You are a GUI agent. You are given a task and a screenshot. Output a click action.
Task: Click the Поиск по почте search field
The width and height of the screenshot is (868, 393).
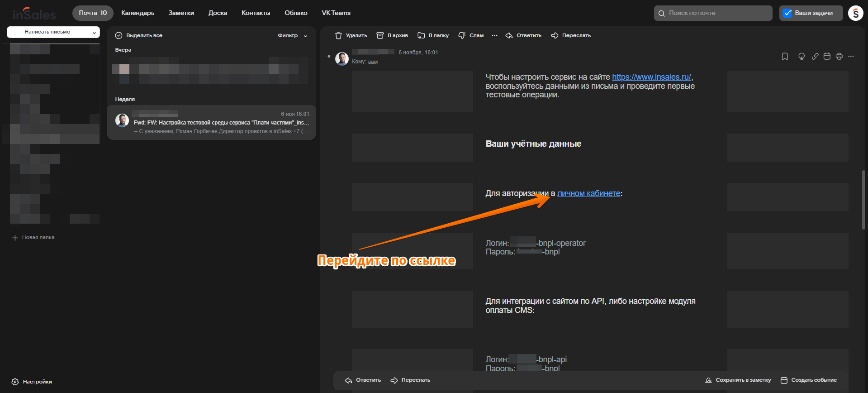(713, 13)
